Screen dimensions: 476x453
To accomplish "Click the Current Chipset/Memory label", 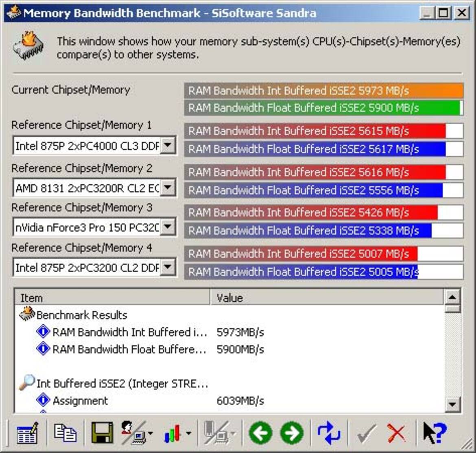I will coord(71,90).
